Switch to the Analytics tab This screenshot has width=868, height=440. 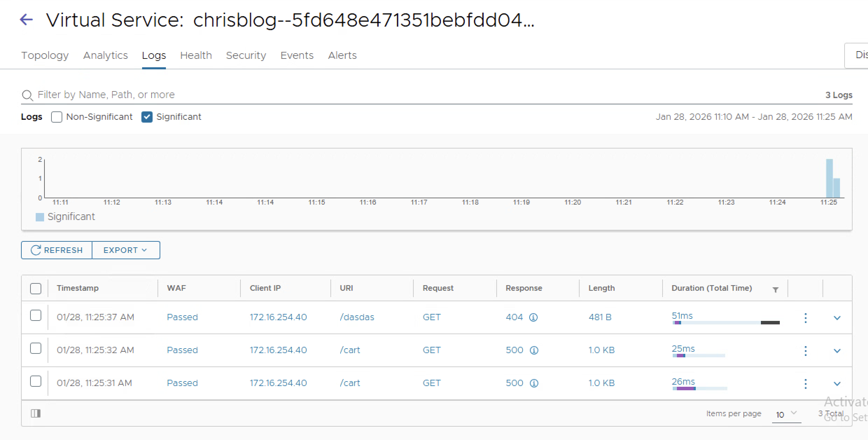coord(105,55)
